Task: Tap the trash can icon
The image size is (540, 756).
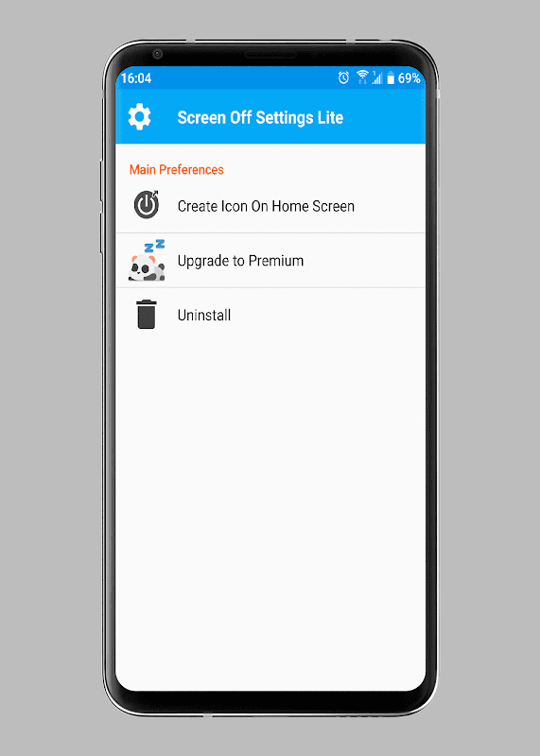Action: point(147,315)
